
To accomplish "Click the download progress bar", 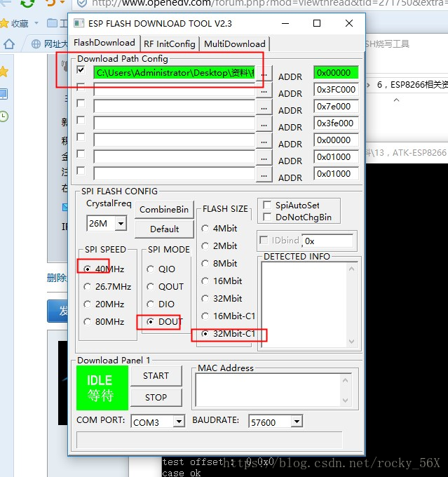I will tap(209, 440).
